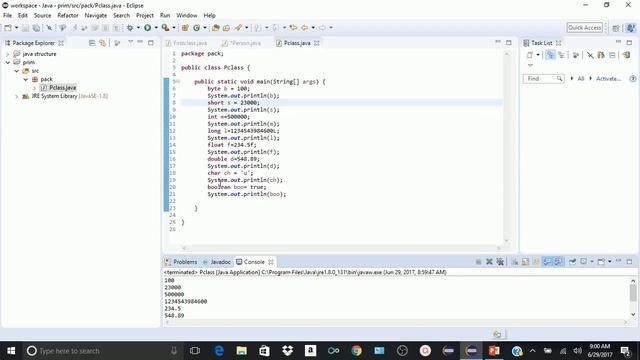
Task: Open the Open Console dropdown arrow
Action: pos(610,262)
